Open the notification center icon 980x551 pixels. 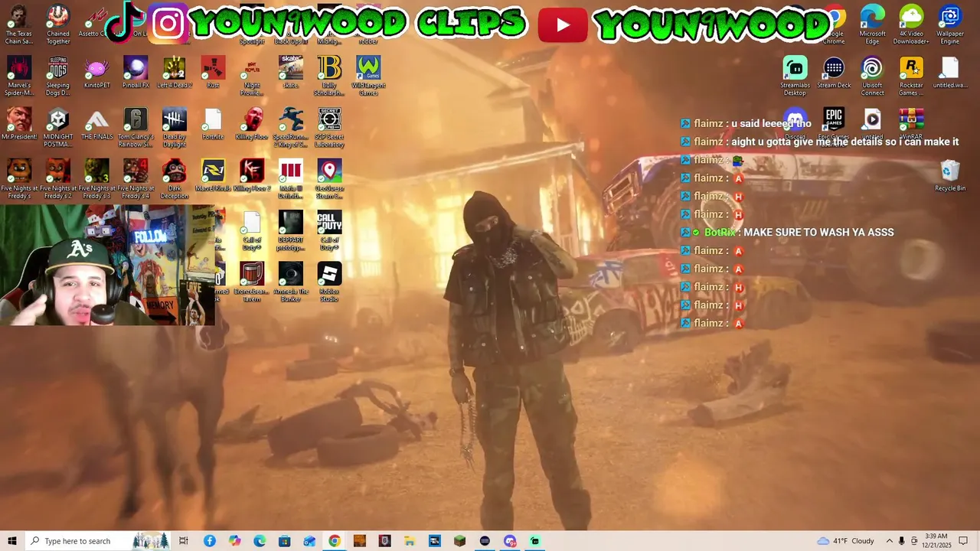pyautogui.click(x=964, y=541)
